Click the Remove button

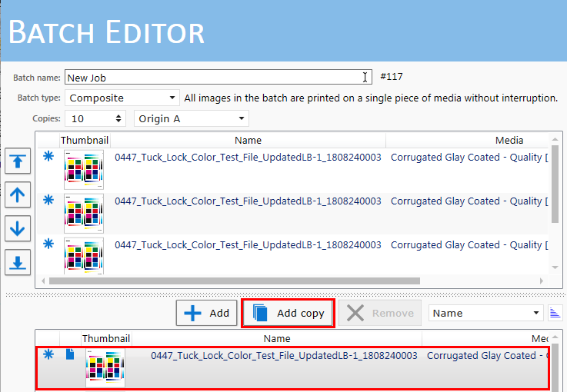(x=380, y=313)
